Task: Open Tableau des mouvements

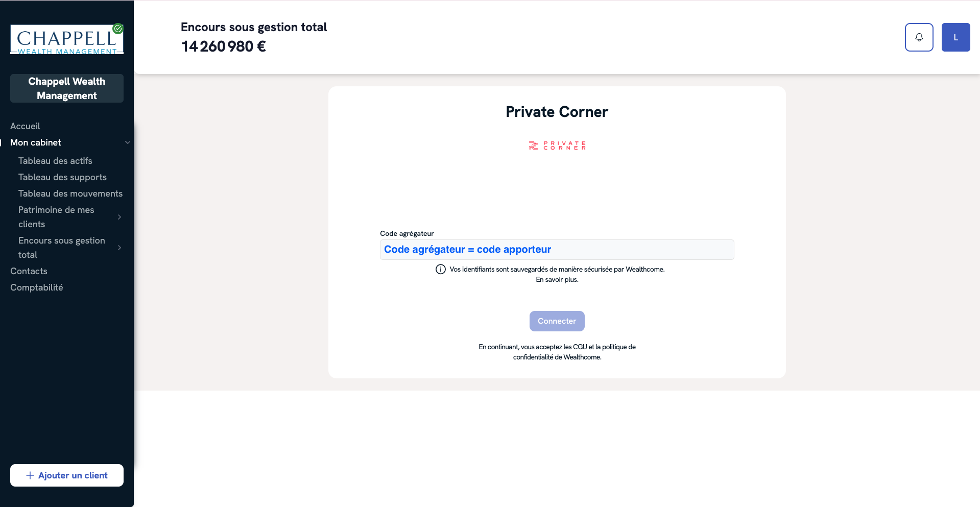Action: coord(70,194)
